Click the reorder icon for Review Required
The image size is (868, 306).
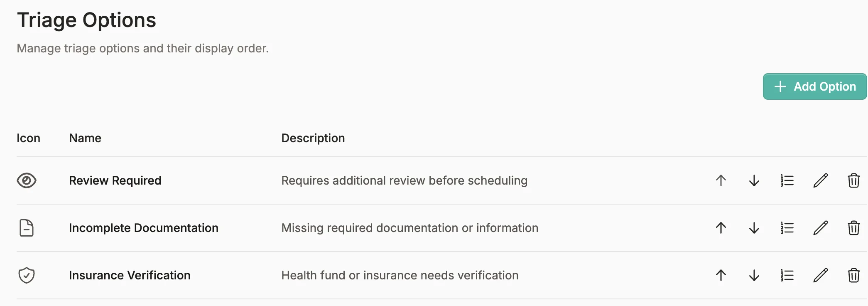tap(787, 180)
